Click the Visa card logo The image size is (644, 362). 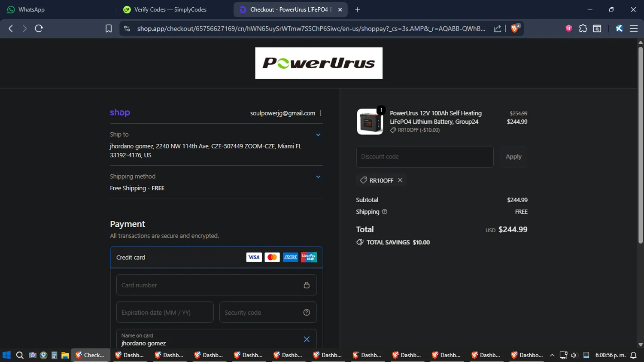(x=254, y=257)
